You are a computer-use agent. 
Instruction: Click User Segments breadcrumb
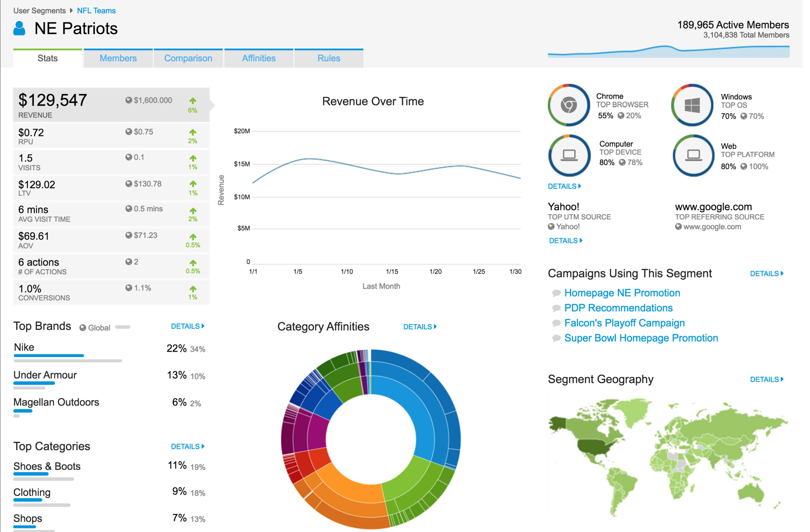click(x=40, y=10)
